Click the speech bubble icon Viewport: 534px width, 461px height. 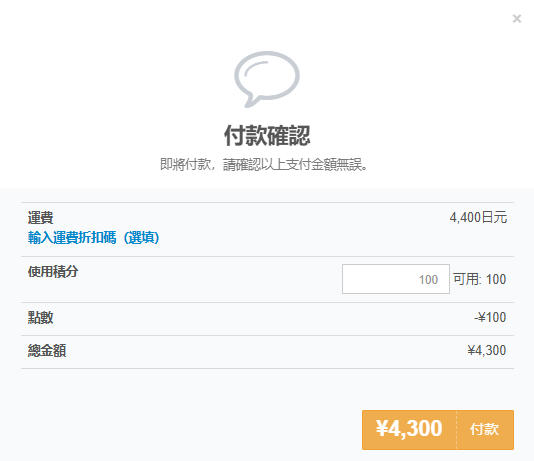pyautogui.click(x=267, y=79)
